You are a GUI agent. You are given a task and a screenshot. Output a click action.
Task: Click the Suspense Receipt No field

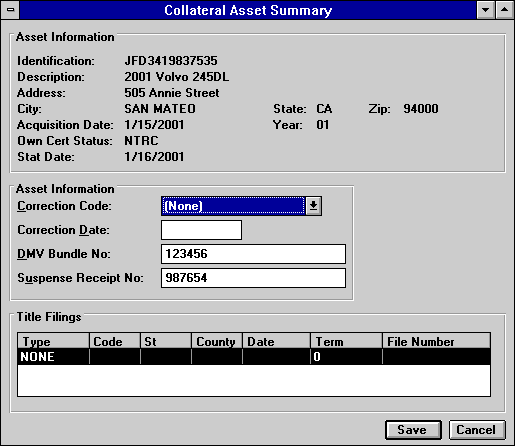point(253,278)
